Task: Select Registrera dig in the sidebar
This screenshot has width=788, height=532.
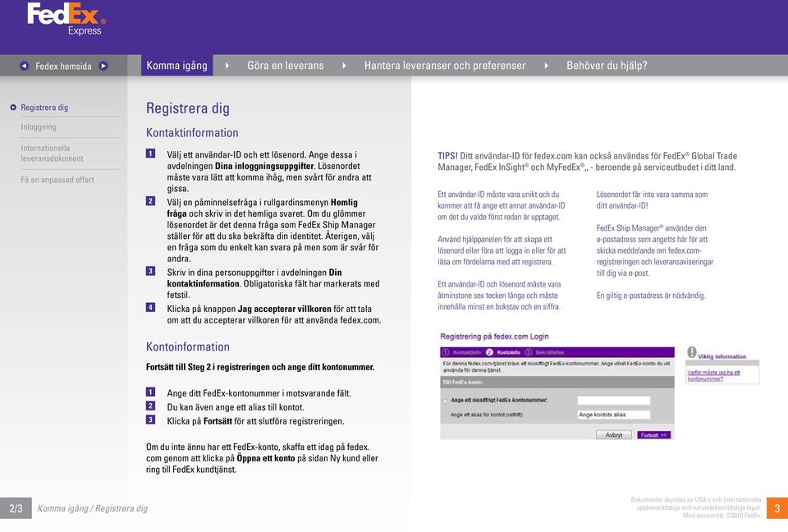Action: point(44,107)
